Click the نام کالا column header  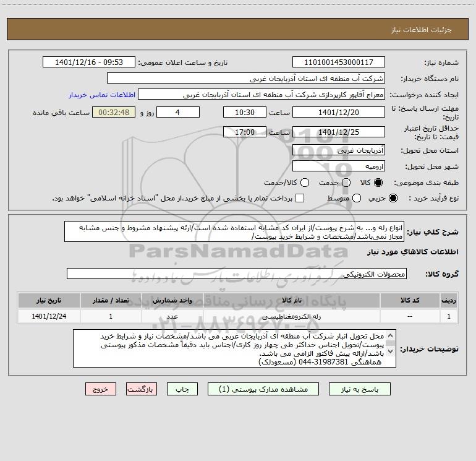pyautogui.click(x=291, y=300)
